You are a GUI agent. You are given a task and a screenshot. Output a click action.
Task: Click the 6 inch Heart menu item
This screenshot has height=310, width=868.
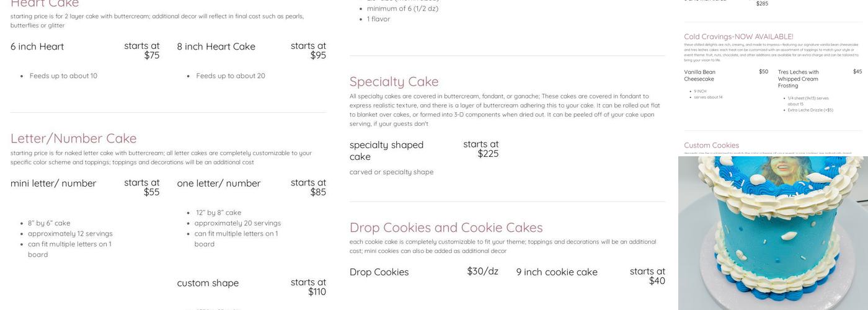37,46
